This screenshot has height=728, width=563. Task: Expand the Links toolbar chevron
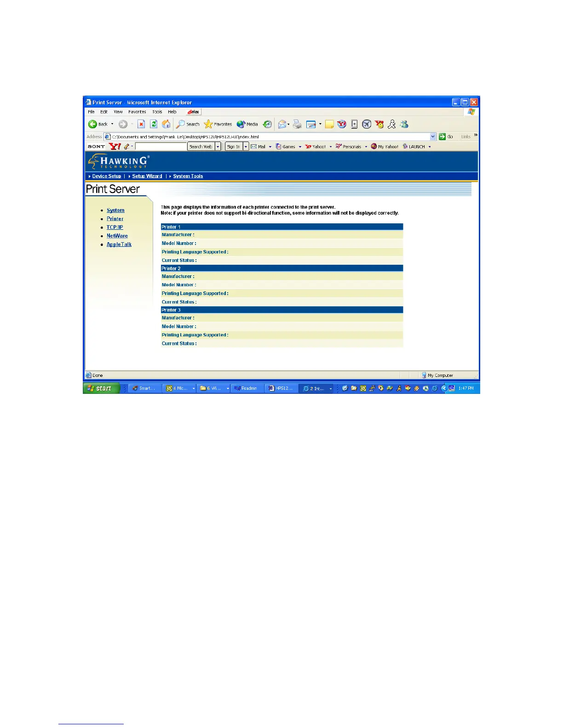tap(476, 135)
